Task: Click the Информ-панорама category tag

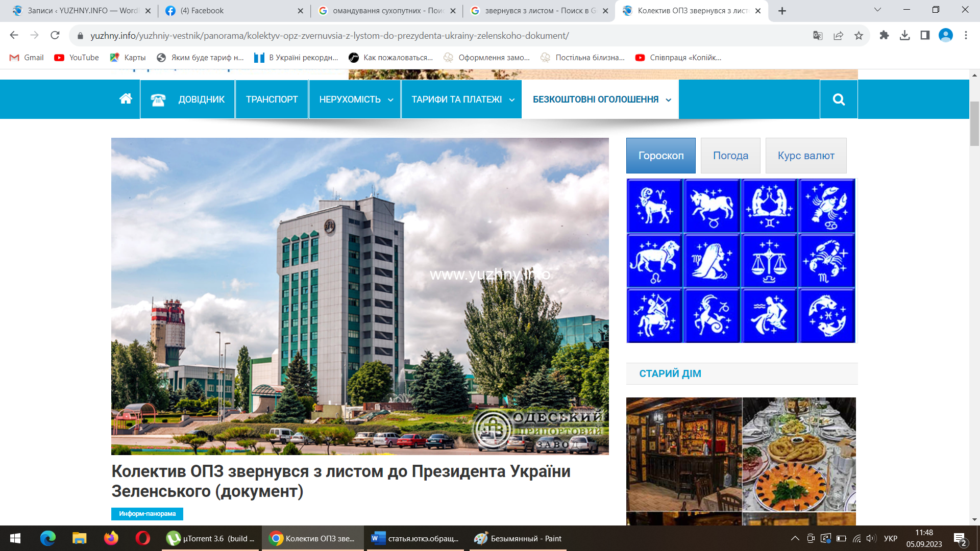Action: tap(147, 514)
